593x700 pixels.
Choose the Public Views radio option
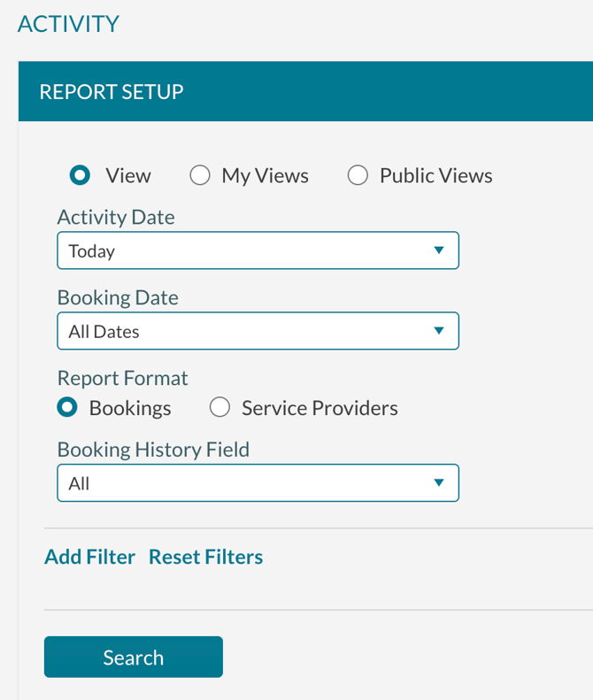coord(358,175)
